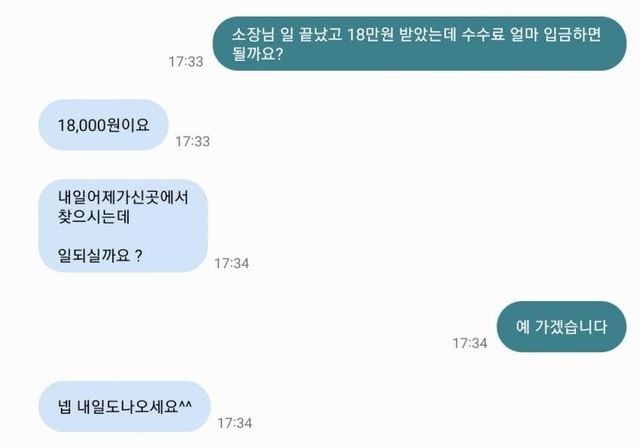This screenshot has height=448, width=640.
Task: Tap the ^^ emoticon in the last message
Action: click(x=186, y=404)
